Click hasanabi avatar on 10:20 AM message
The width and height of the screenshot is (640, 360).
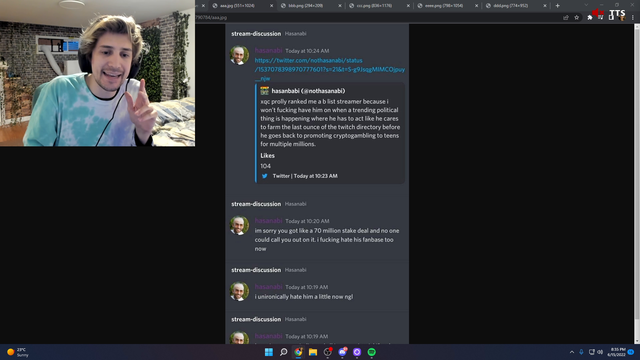pos(239,225)
